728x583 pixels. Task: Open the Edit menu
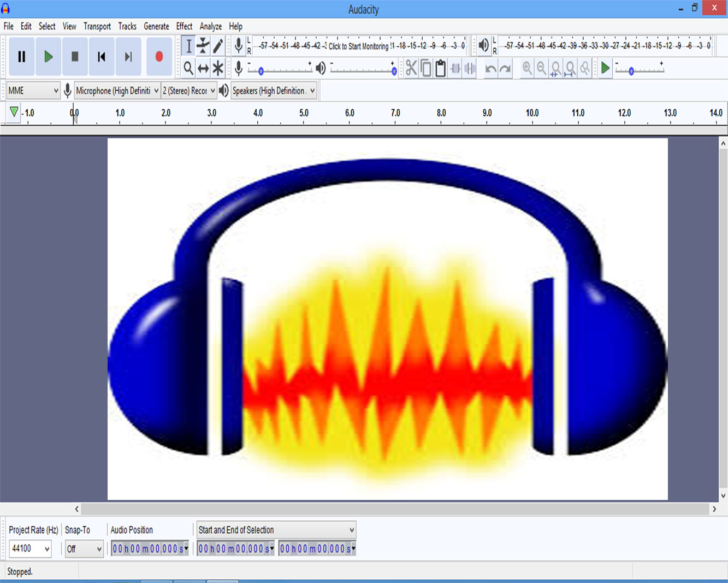pyautogui.click(x=26, y=26)
